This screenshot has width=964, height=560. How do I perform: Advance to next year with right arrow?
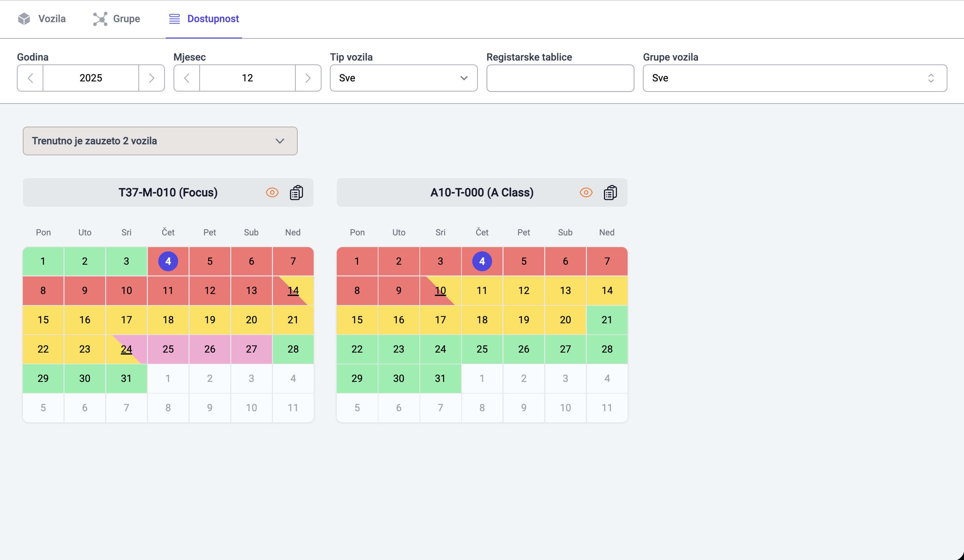click(x=151, y=78)
